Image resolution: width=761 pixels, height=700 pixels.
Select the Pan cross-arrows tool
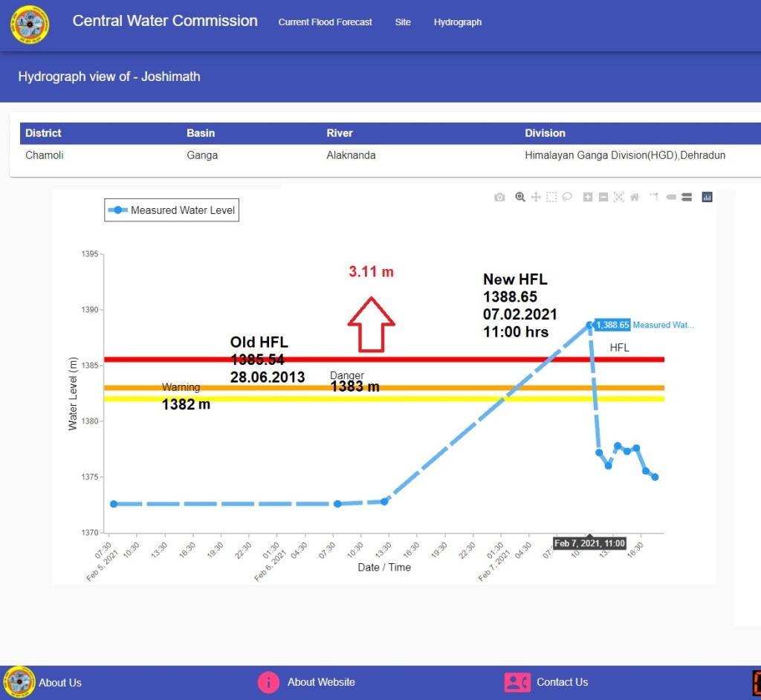pyautogui.click(x=535, y=197)
